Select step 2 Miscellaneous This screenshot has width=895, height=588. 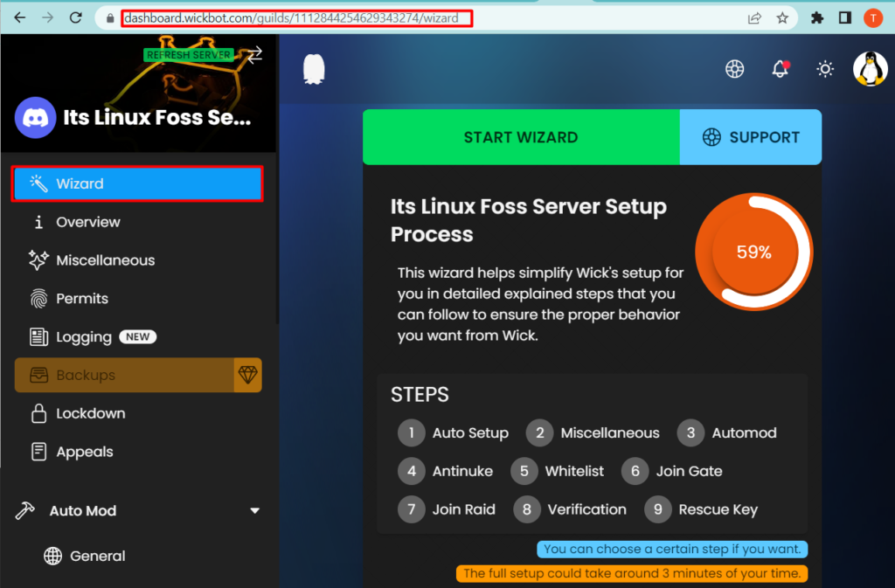point(593,432)
